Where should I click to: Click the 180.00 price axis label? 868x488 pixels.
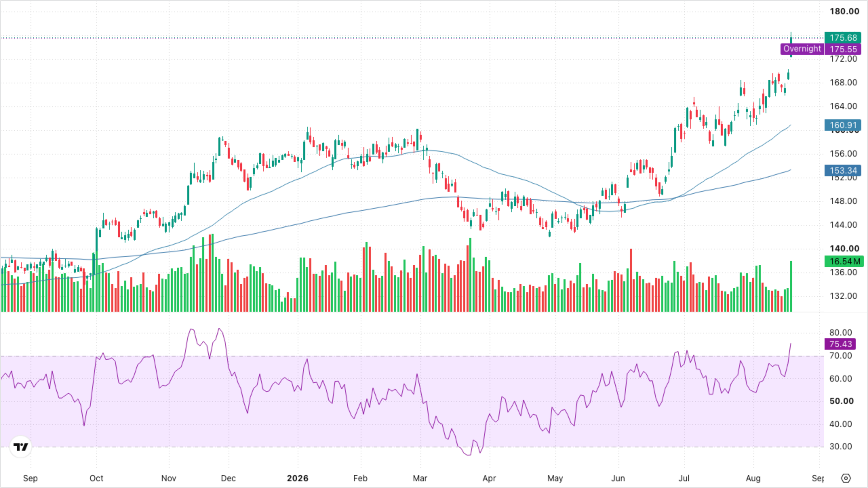[844, 12]
